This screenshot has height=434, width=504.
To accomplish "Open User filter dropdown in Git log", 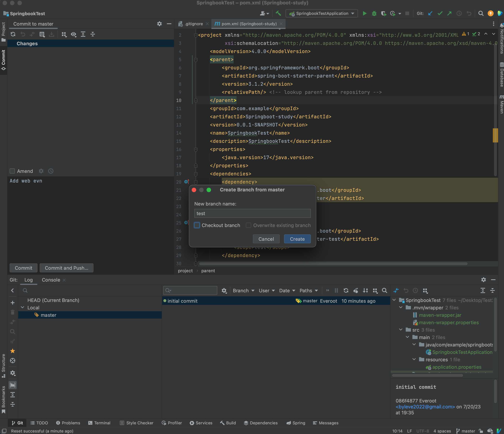I will [x=267, y=290].
